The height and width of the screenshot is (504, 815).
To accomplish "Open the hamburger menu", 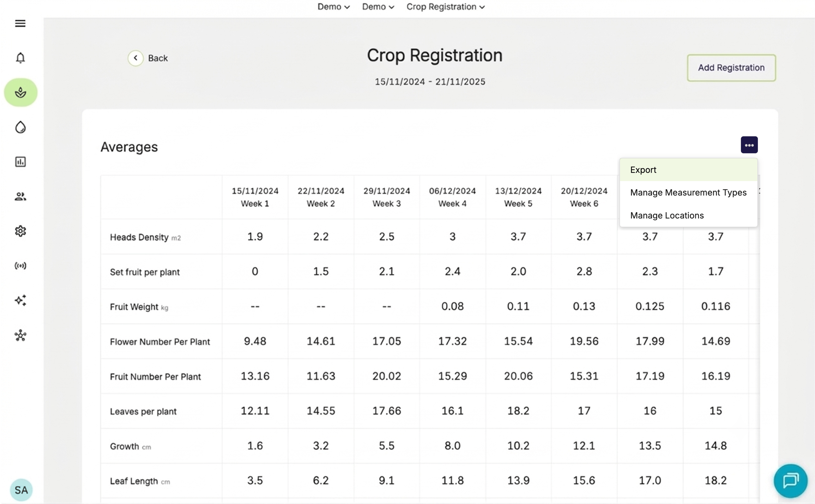I will [x=20, y=23].
